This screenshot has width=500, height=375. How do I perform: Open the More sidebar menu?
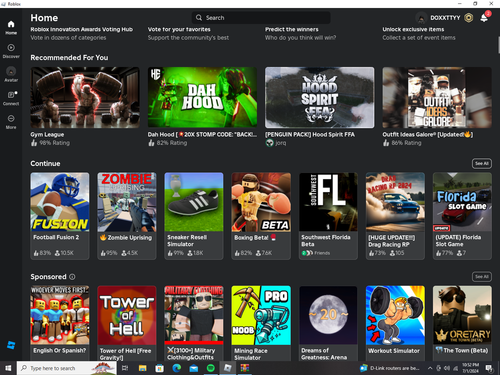coord(11,122)
